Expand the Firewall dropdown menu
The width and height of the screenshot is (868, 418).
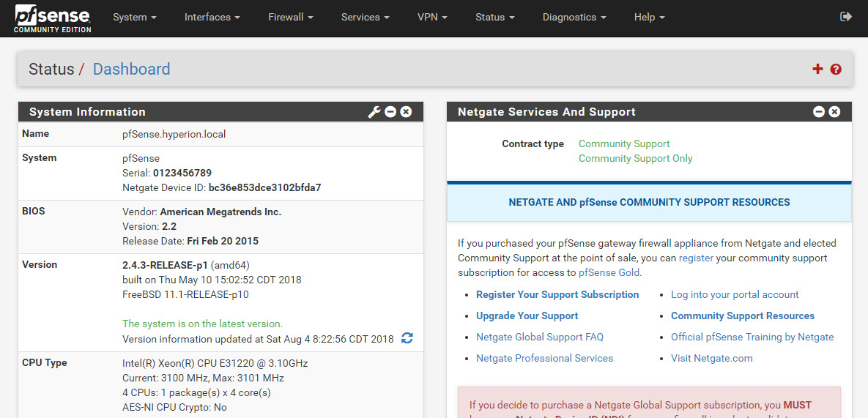[x=291, y=17]
